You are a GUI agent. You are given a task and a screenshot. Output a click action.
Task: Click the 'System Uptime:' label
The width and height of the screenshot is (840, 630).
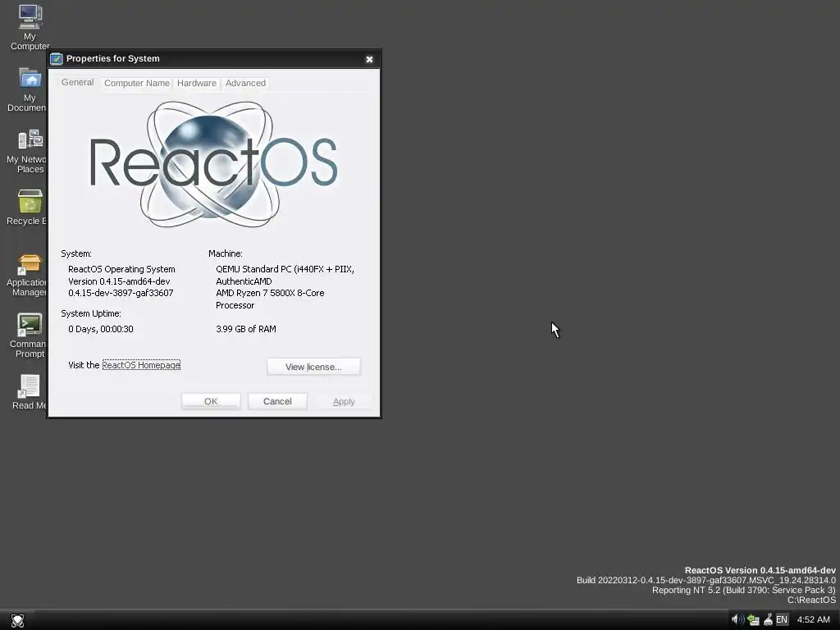(x=91, y=313)
